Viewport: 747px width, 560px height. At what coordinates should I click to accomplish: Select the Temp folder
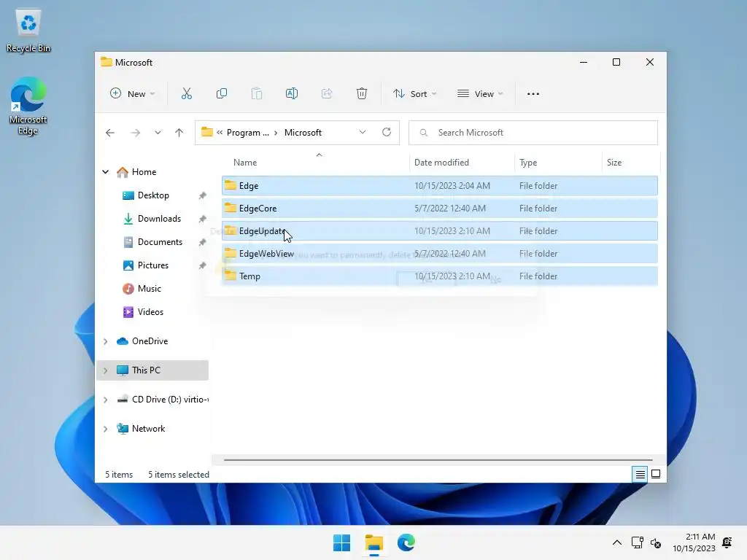click(439, 276)
